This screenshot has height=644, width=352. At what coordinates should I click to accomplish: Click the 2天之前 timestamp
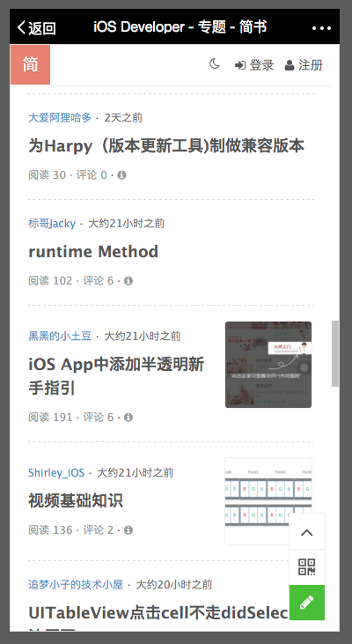pyautogui.click(x=123, y=118)
